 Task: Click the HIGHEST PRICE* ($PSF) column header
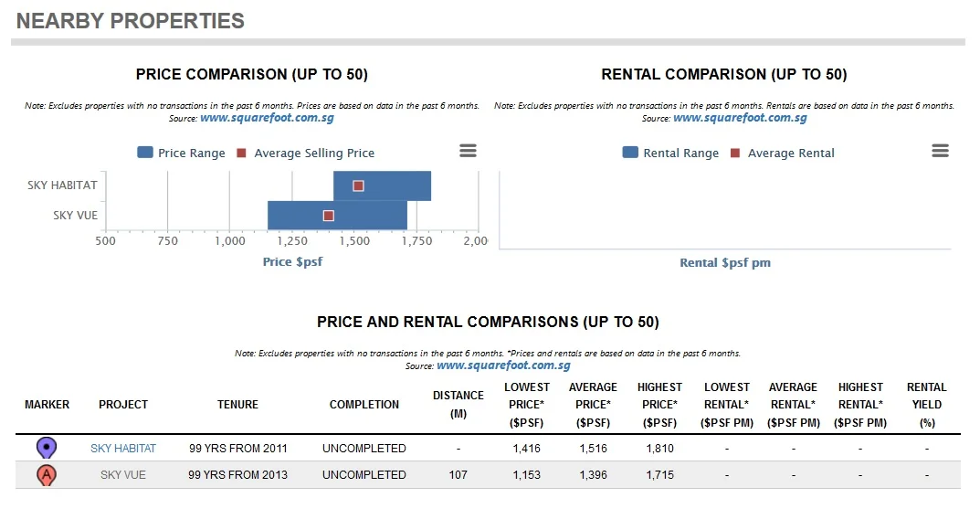(660, 405)
